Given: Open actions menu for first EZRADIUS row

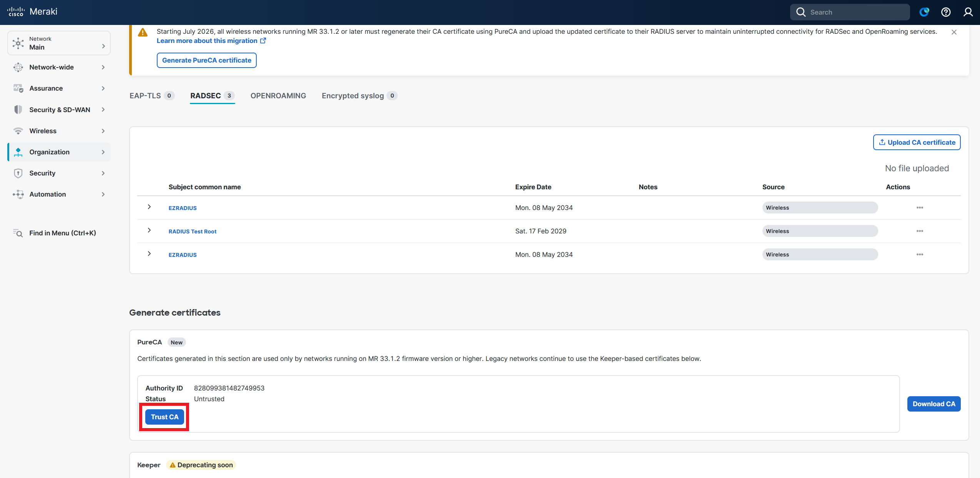Looking at the screenshot, I should [920, 208].
